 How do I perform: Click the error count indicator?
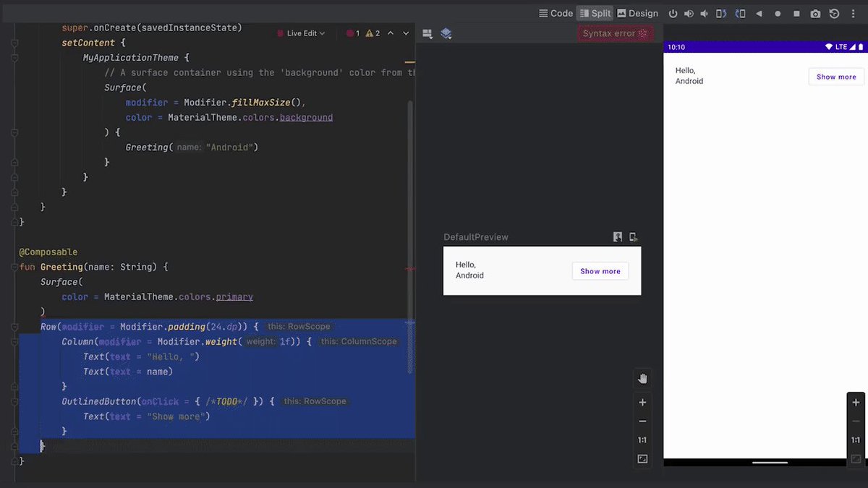353,33
